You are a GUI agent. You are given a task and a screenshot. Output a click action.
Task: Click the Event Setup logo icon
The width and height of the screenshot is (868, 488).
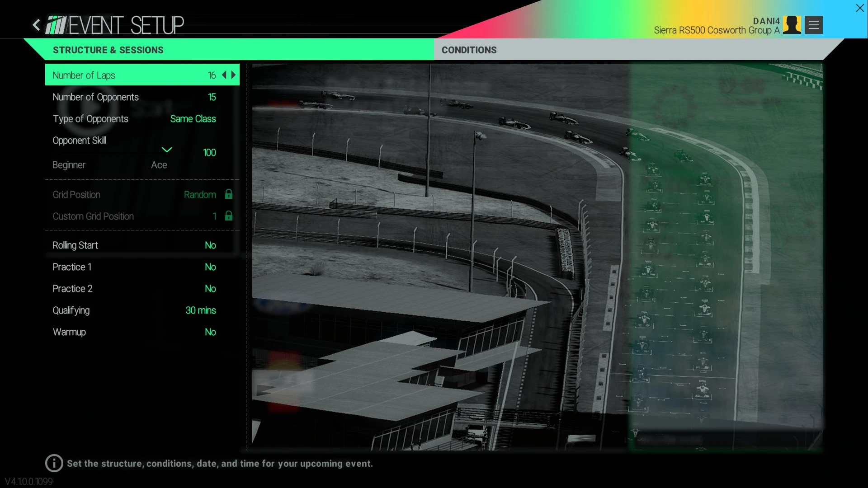click(x=55, y=24)
